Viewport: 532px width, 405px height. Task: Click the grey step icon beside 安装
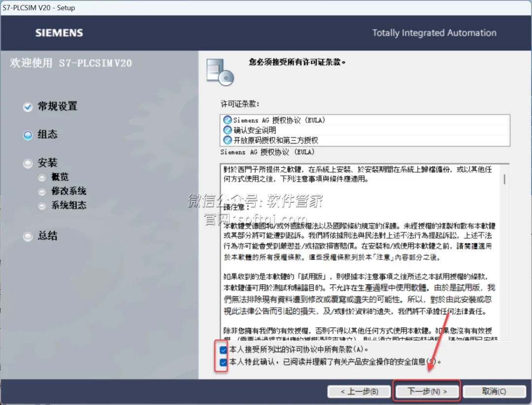pyautogui.click(x=28, y=163)
